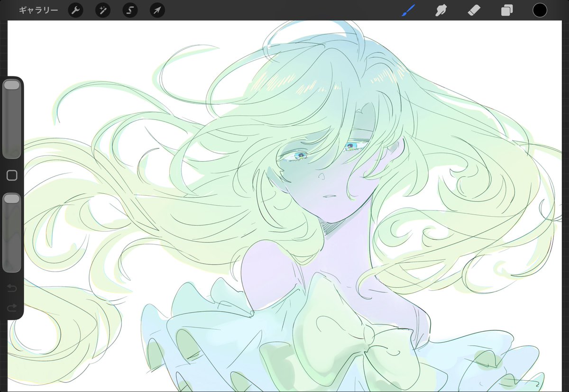Click the brush size slider
This screenshot has width=569, height=392.
[x=12, y=119]
